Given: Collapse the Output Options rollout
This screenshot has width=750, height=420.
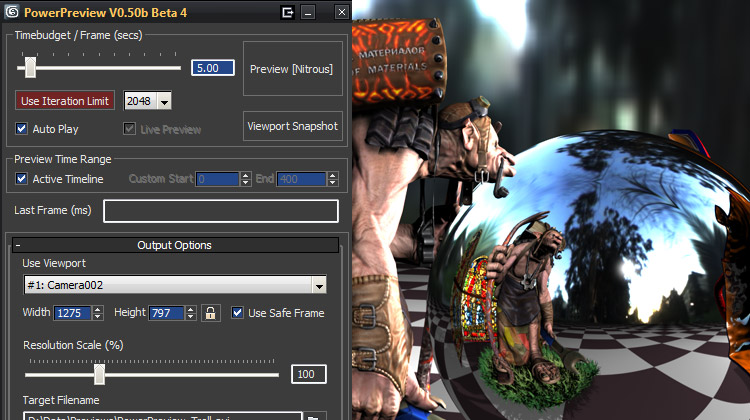Looking at the screenshot, I should pos(175,245).
